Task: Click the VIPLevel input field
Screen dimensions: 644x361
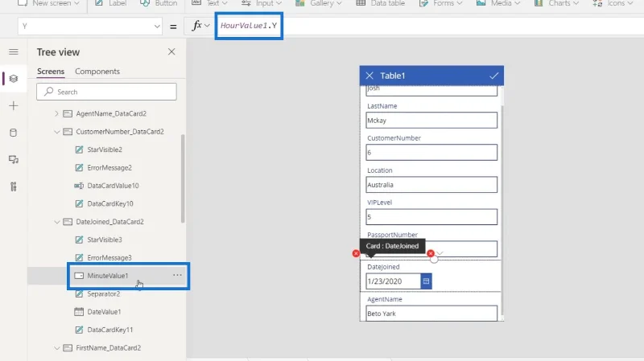Action: click(x=431, y=216)
